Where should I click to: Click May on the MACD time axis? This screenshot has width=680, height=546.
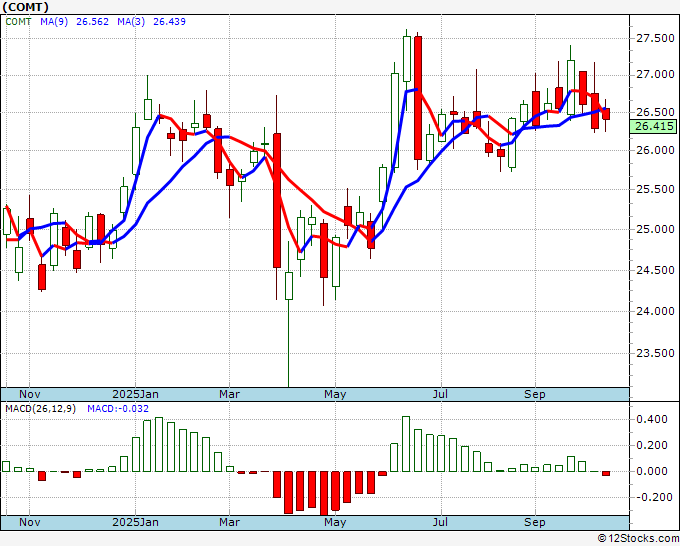tap(335, 522)
